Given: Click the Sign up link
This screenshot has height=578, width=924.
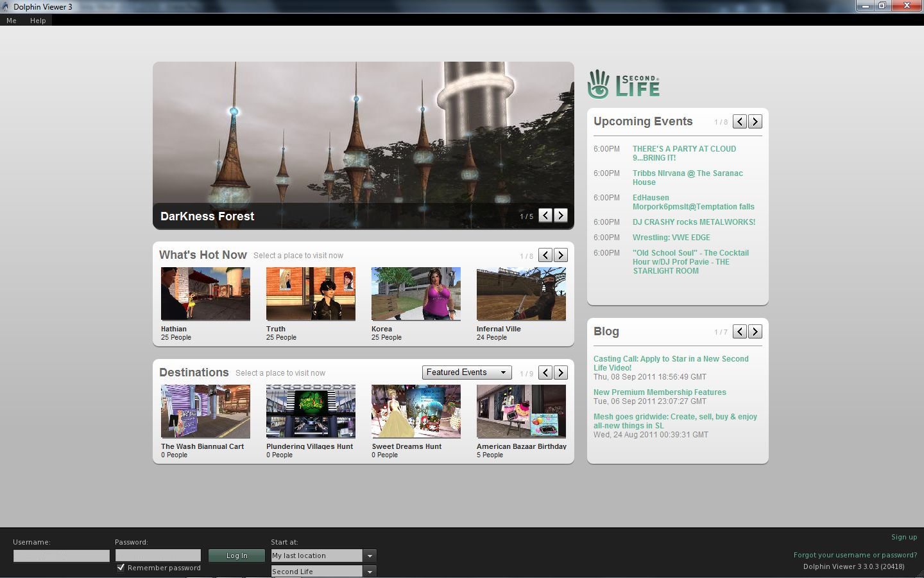Looking at the screenshot, I should [x=904, y=537].
